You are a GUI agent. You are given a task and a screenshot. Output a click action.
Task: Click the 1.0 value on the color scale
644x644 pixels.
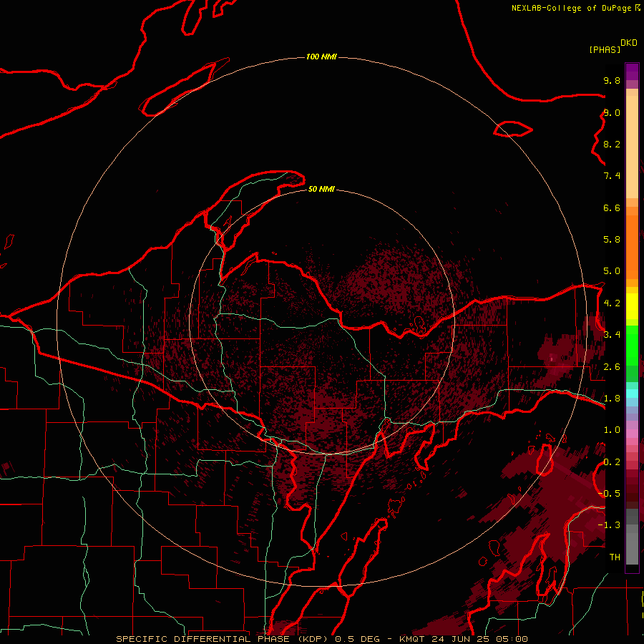pyautogui.click(x=612, y=430)
